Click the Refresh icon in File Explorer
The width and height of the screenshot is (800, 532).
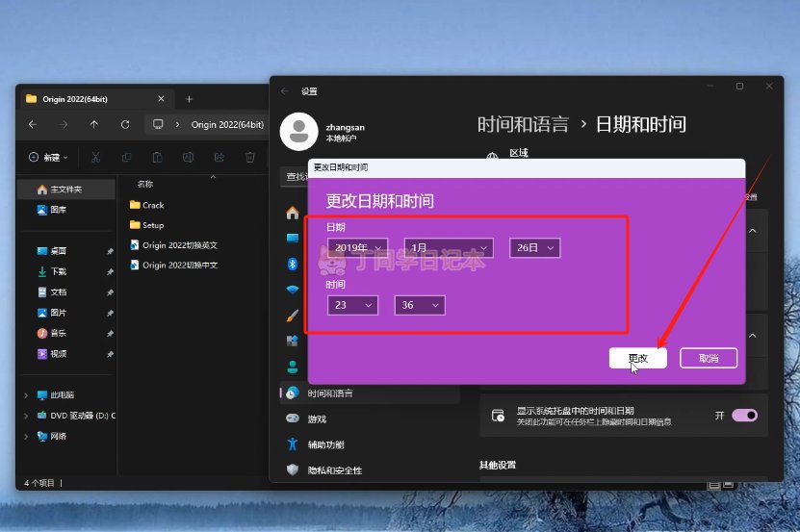tap(125, 124)
